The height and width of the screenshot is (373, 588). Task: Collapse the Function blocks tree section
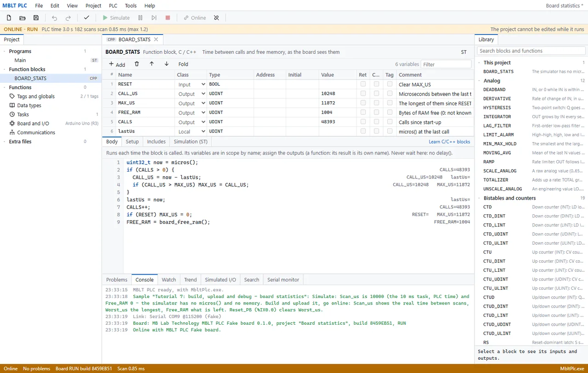click(x=5, y=69)
